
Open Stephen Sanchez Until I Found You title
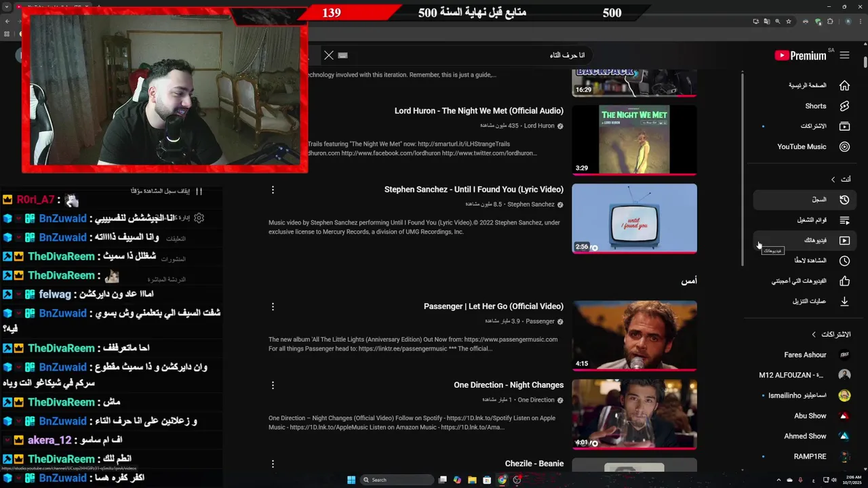[x=474, y=189]
